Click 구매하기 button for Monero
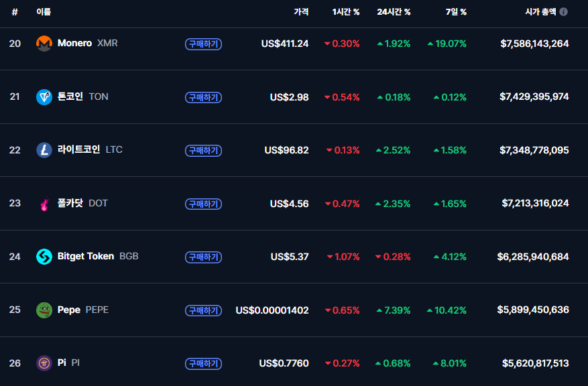This screenshot has width=588, height=386. coord(203,44)
